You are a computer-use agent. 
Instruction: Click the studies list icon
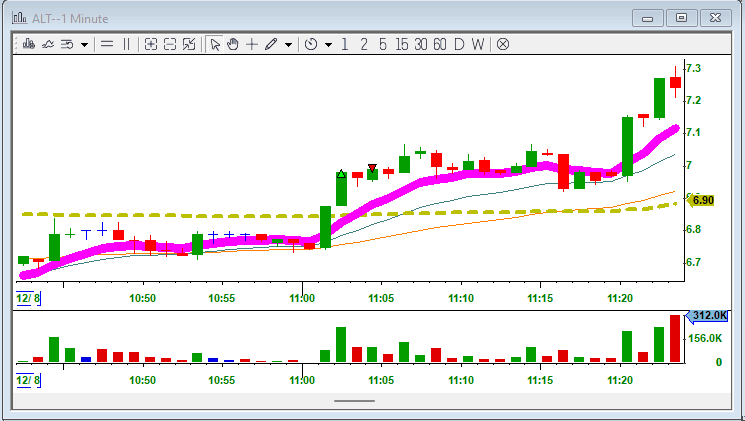point(67,44)
